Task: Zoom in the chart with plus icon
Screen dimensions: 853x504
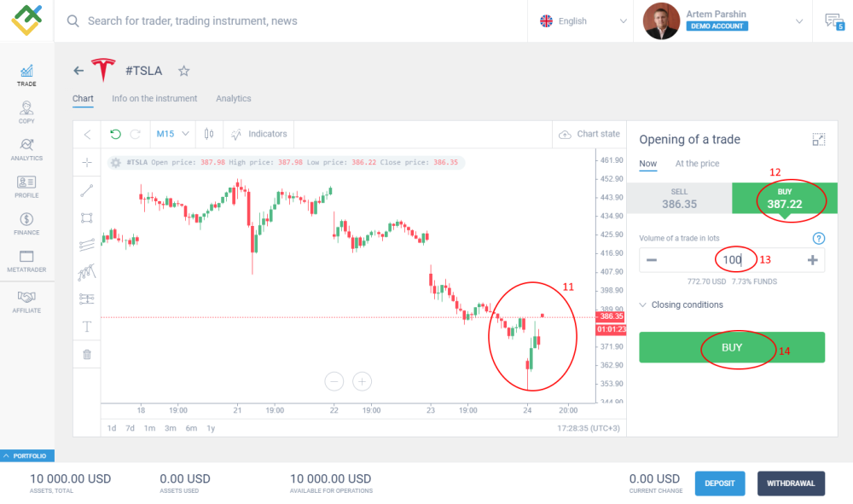Action: 362,381
